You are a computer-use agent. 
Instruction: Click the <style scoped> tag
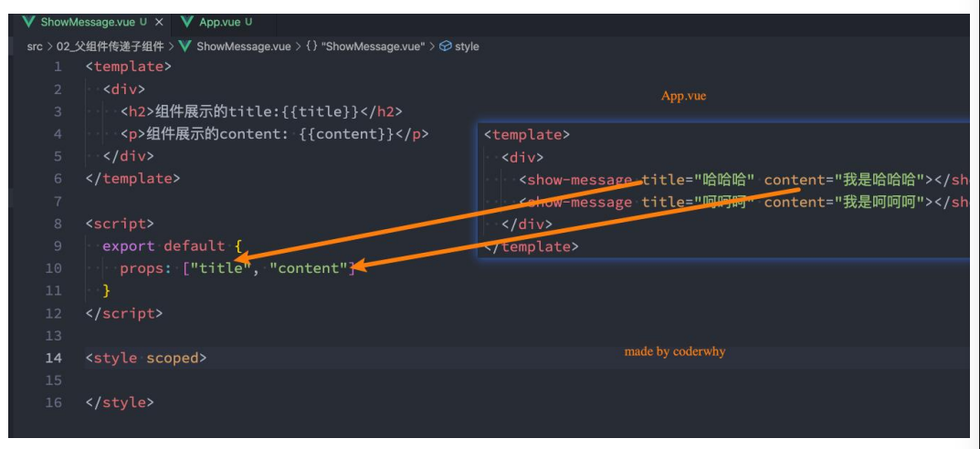146,358
